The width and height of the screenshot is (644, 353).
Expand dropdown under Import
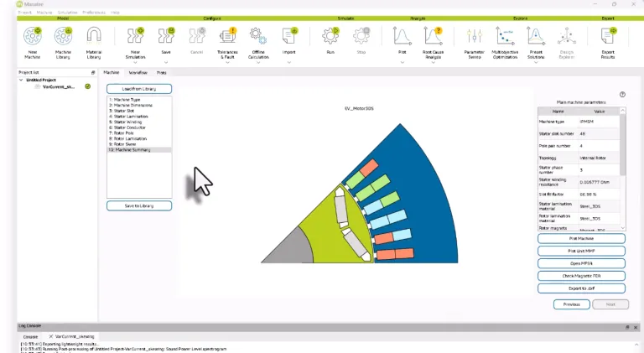289,62
